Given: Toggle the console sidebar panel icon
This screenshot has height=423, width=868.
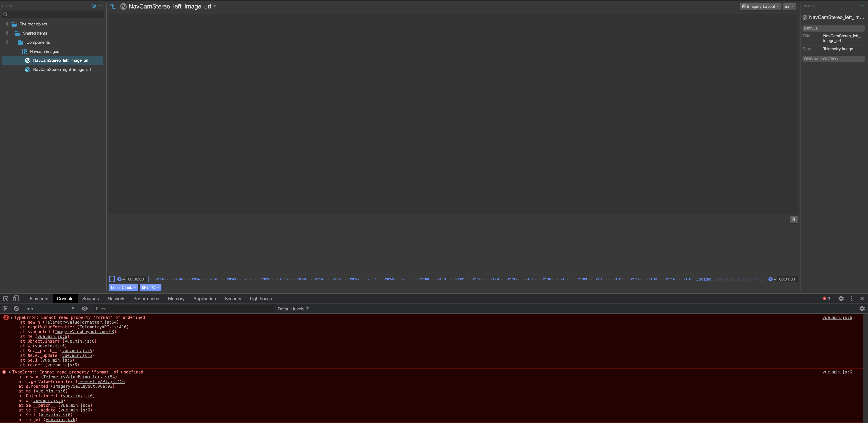Looking at the screenshot, I should [5, 309].
